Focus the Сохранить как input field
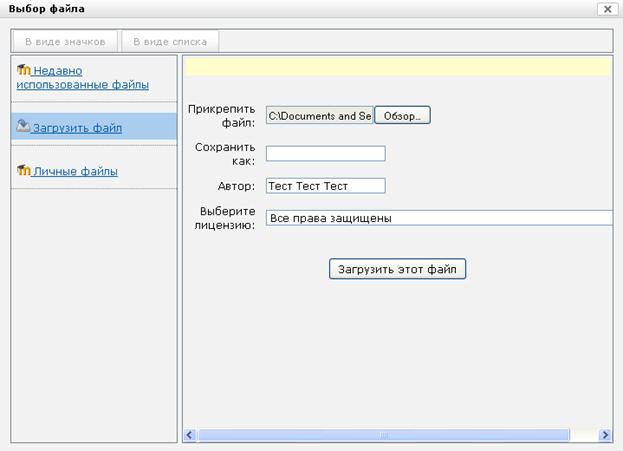 [x=325, y=153]
